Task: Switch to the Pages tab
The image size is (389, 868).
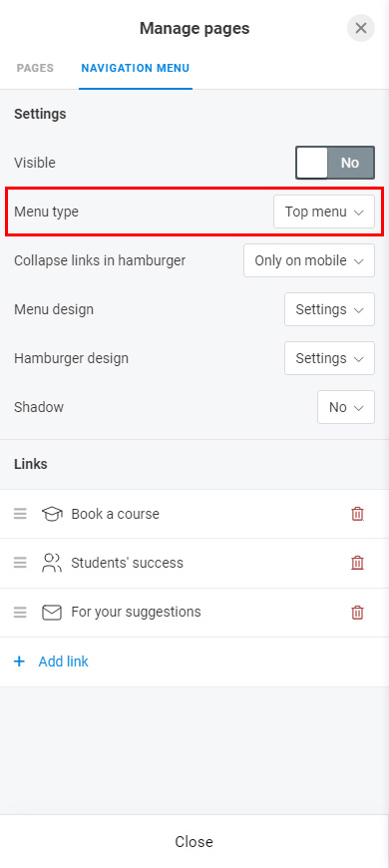Action: click(x=36, y=68)
